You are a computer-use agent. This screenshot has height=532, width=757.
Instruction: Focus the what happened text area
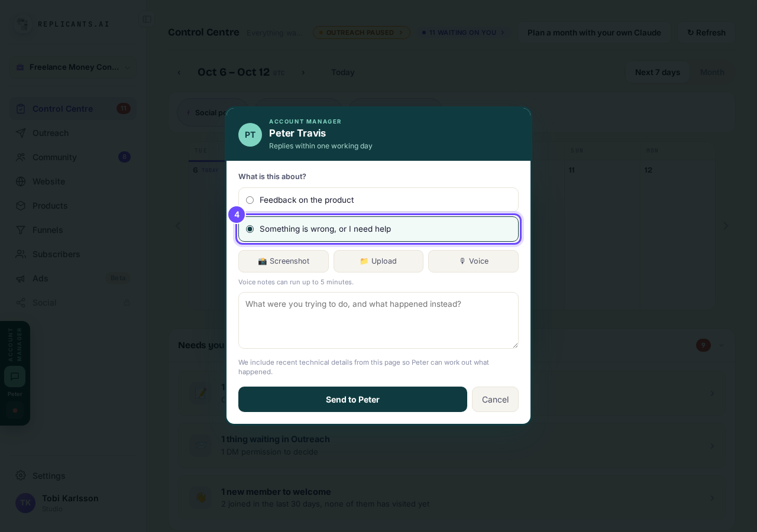coord(378,320)
